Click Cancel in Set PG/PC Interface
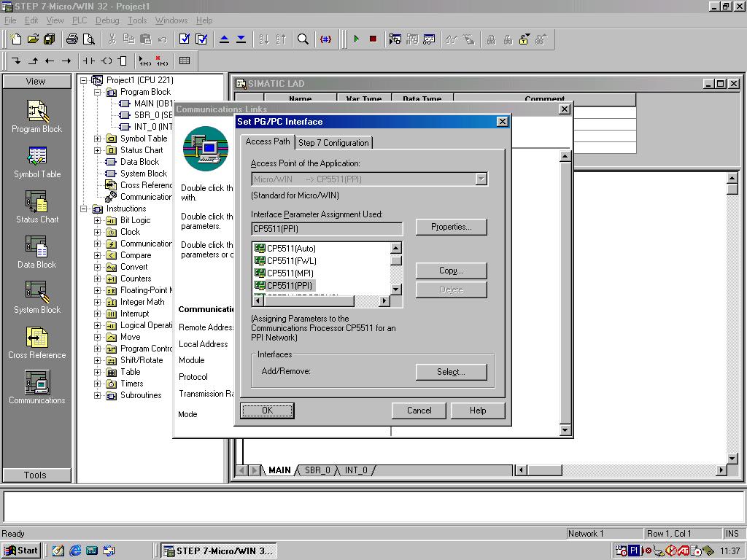The width and height of the screenshot is (747, 560). click(x=419, y=411)
